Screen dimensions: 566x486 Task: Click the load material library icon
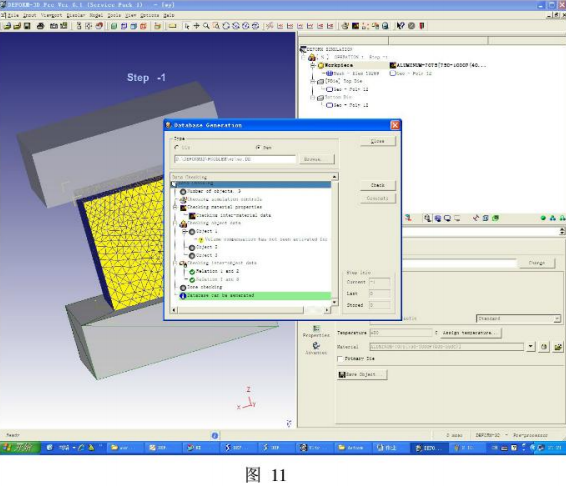coord(558,347)
